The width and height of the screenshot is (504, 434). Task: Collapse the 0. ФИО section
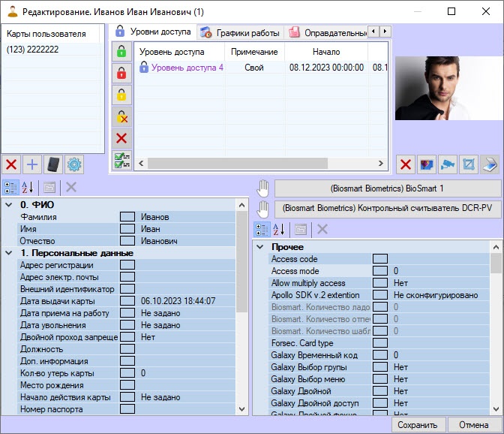pos(8,205)
